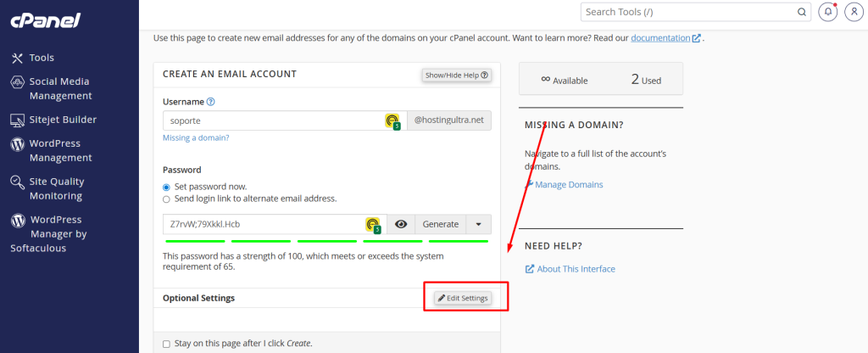This screenshot has height=353, width=868.
Task: Click password manager icon in password field
Action: tap(373, 225)
